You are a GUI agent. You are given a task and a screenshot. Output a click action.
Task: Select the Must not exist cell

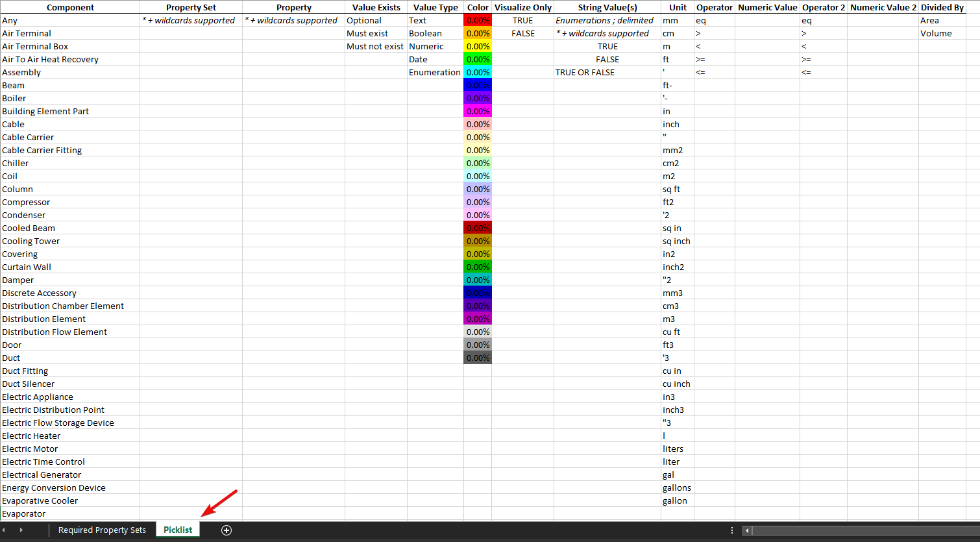click(376, 46)
